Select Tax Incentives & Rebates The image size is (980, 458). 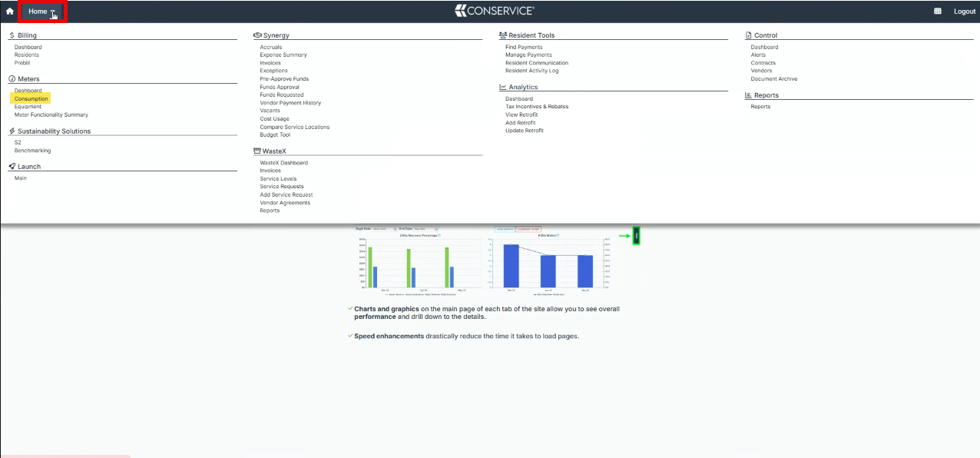click(x=537, y=107)
